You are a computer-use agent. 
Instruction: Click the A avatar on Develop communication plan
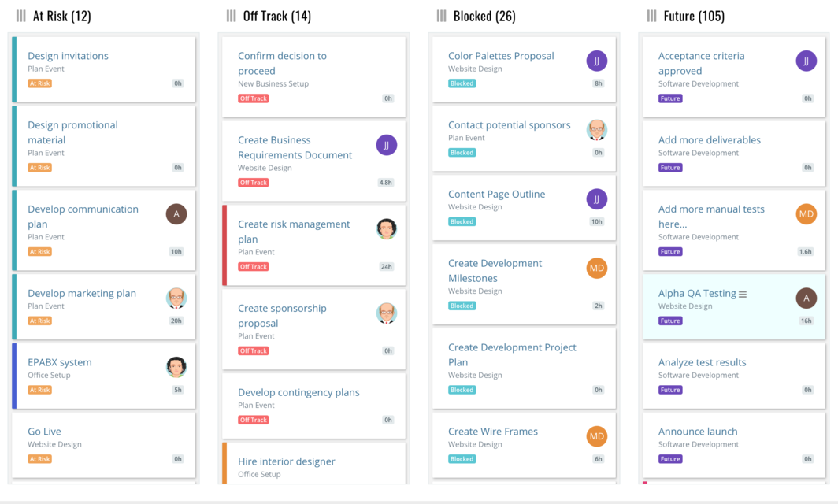(x=176, y=213)
